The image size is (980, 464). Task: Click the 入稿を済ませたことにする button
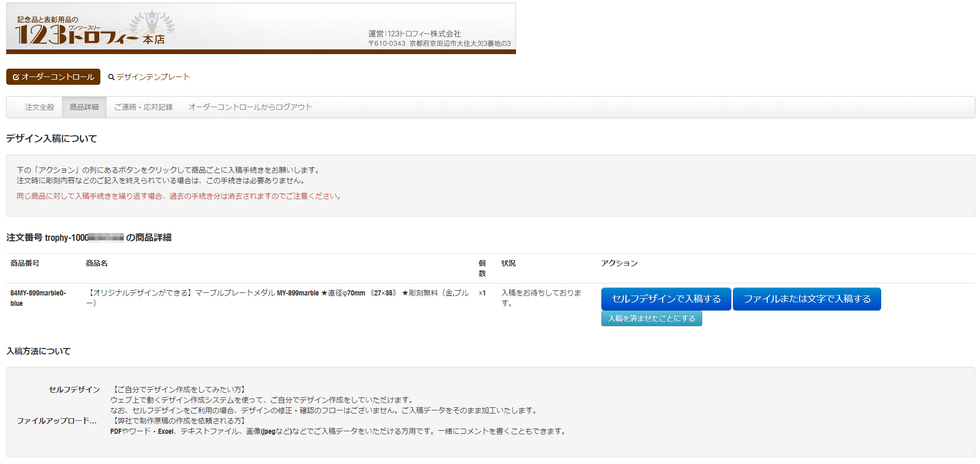click(651, 318)
